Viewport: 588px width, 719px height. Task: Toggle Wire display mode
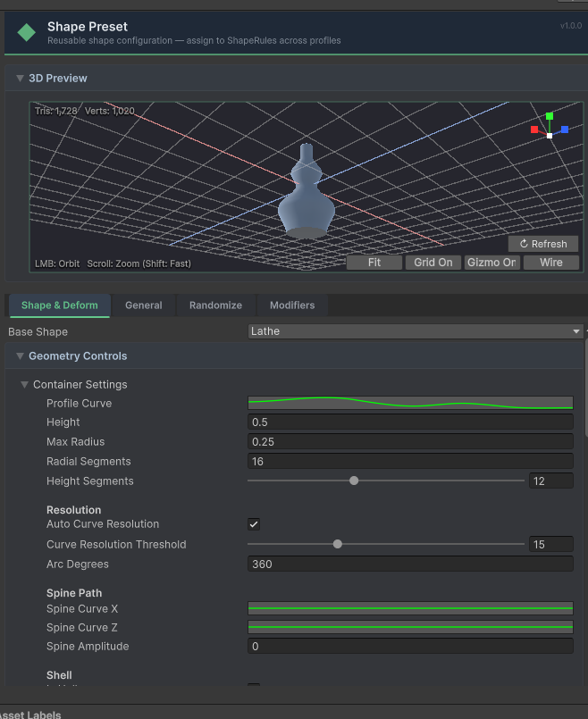[x=550, y=263]
